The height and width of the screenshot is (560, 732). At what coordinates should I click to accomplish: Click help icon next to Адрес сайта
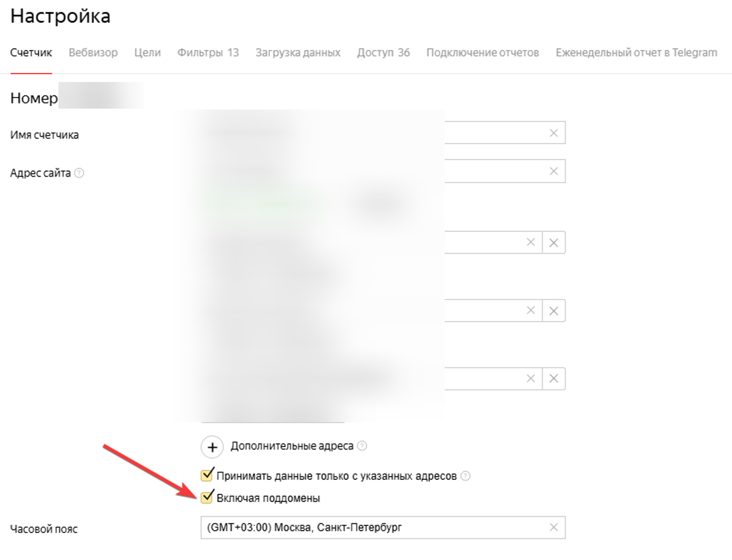pos(79,173)
